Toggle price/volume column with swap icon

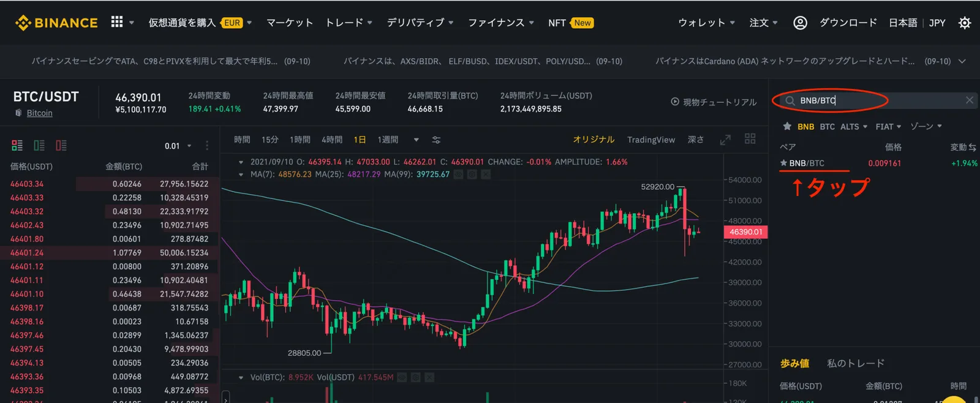pos(973,147)
